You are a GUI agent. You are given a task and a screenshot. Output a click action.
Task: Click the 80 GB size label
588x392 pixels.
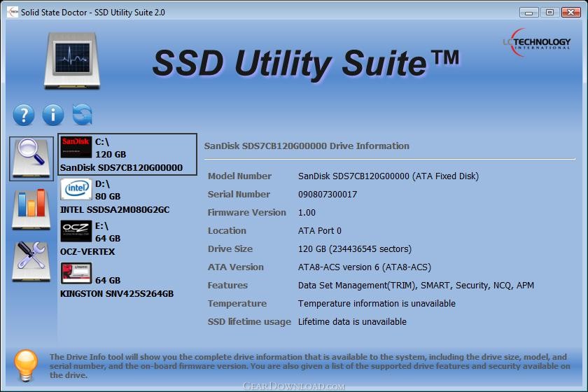tap(108, 197)
